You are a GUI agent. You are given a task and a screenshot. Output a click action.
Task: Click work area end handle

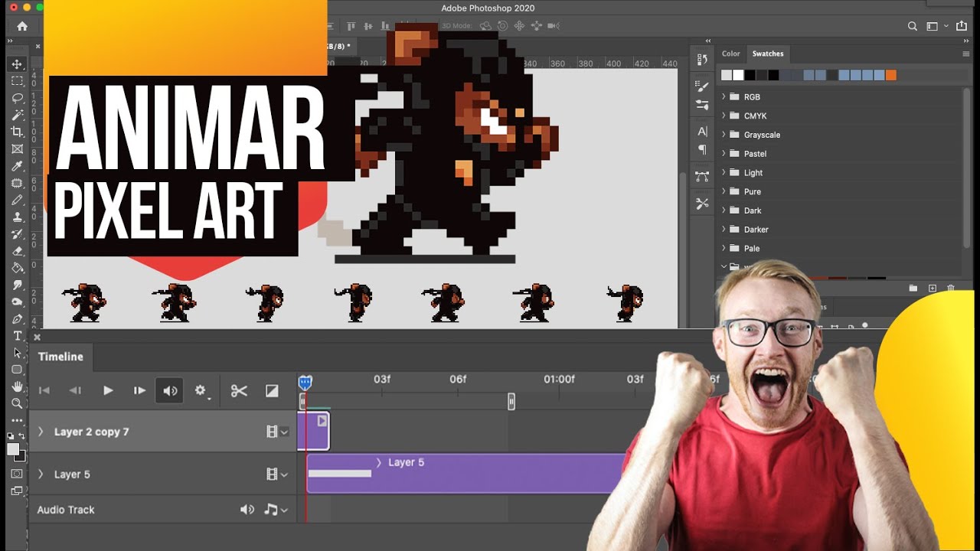tap(511, 401)
